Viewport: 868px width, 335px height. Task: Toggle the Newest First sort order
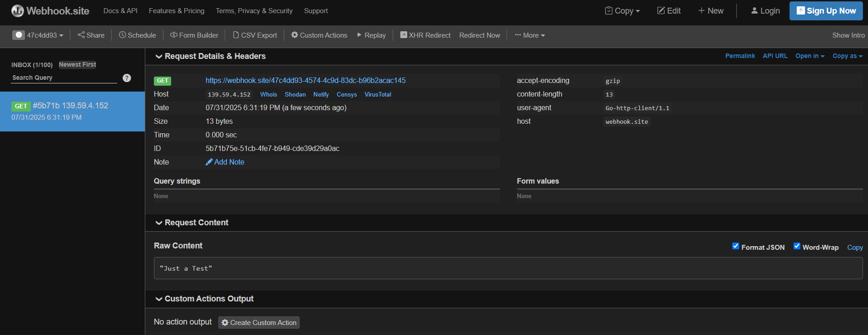coord(78,65)
